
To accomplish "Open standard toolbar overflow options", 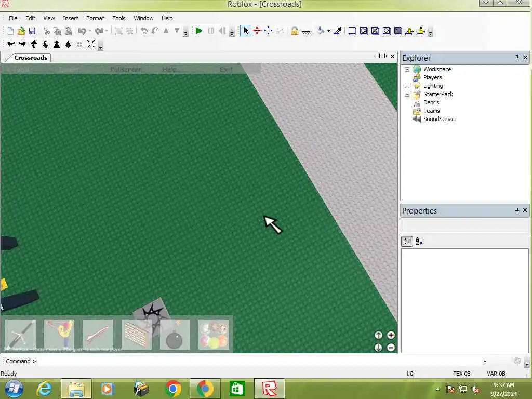I will 185,33.
